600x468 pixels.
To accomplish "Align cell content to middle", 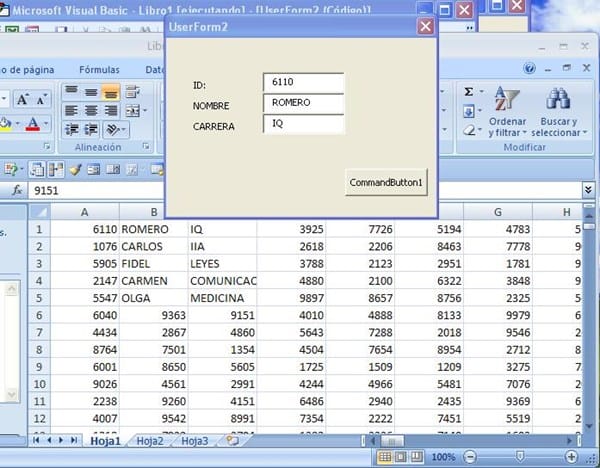I will (x=91, y=92).
